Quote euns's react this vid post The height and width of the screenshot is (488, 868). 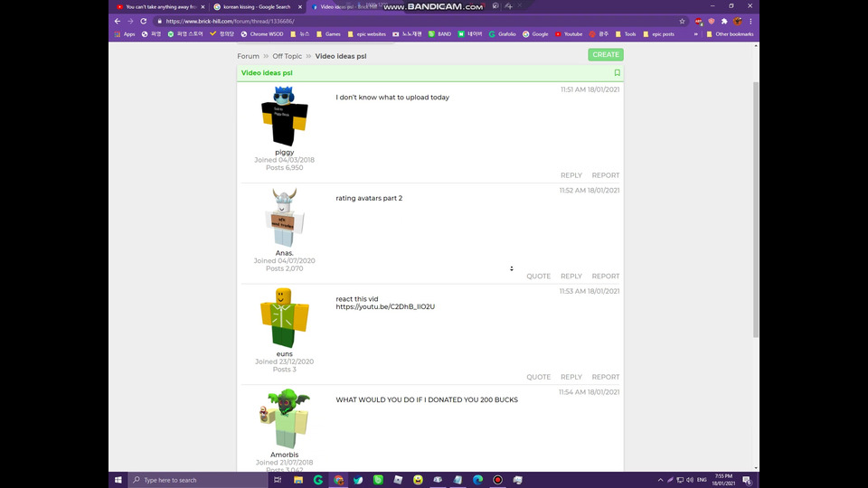click(x=538, y=377)
